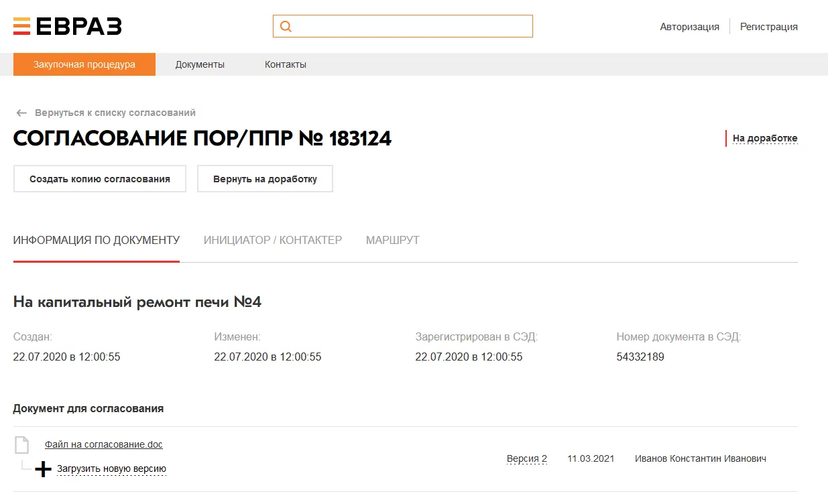Select the ИНИЦИАТОР / КОНТАКТЕР tab
Screen dimensions: 828x504
273,239
